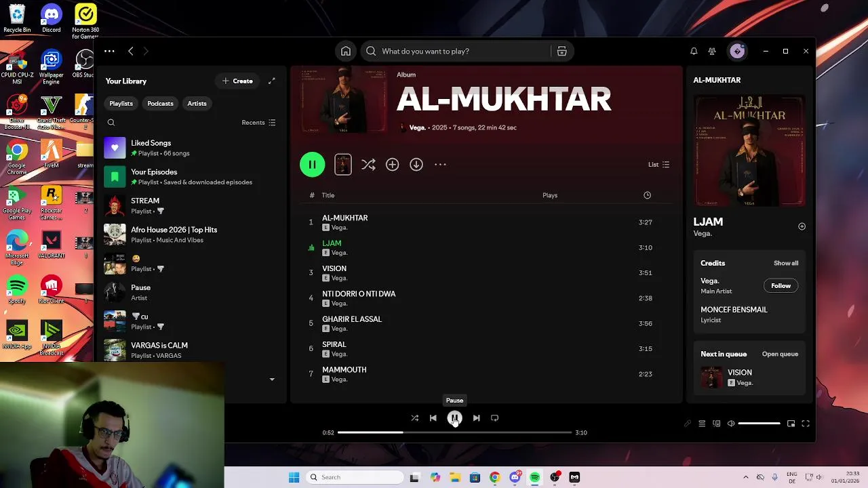
Task: Enter full screen mode
Action: point(806,424)
